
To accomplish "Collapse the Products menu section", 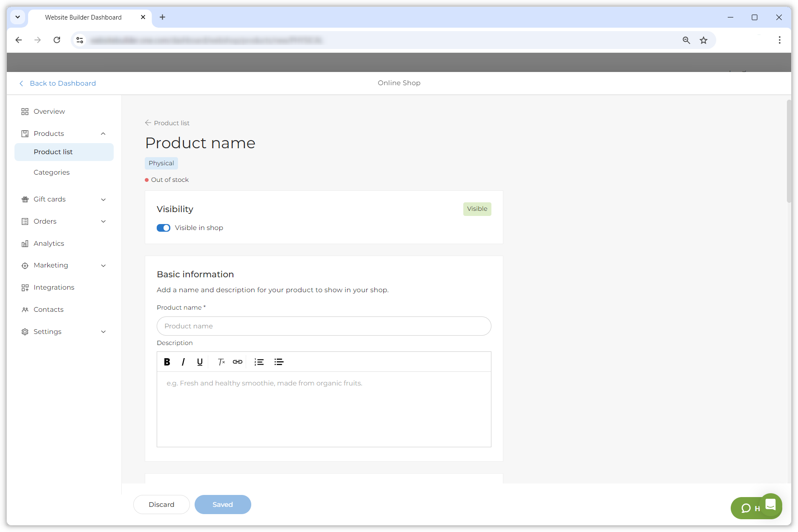I will pyautogui.click(x=103, y=134).
